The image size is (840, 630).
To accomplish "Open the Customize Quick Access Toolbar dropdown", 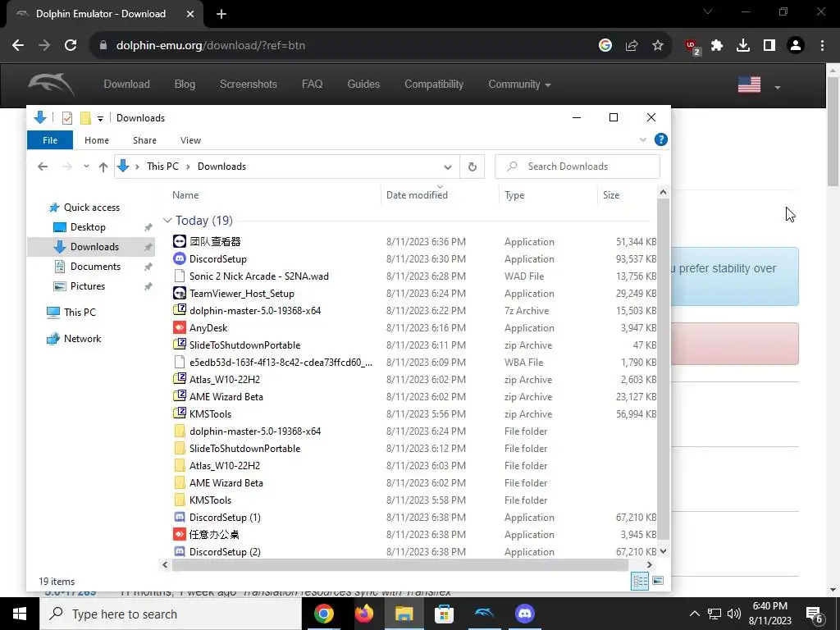I will coord(100,118).
